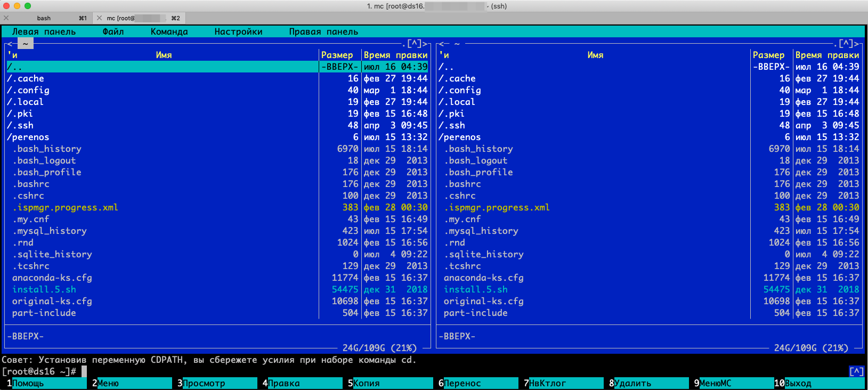868x390 pixels.
Task: Click the 3 Просмотр function key
Action: [x=217, y=383]
